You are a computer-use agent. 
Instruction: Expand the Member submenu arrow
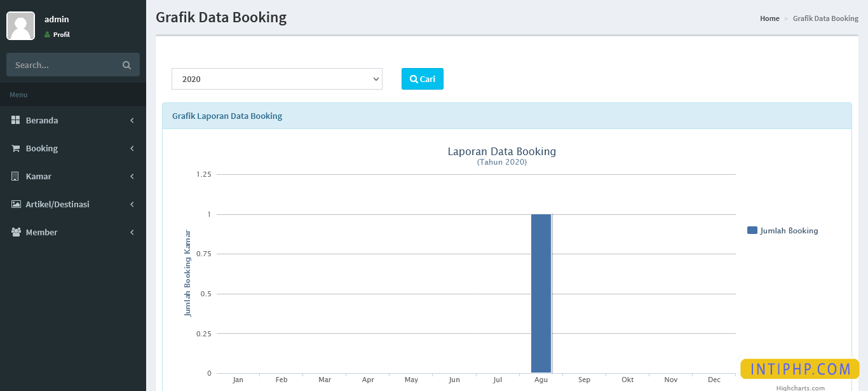[132, 232]
